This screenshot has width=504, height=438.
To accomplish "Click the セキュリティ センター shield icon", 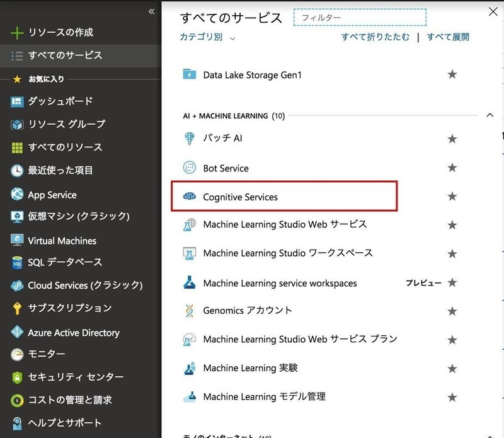I will [17, 377].
